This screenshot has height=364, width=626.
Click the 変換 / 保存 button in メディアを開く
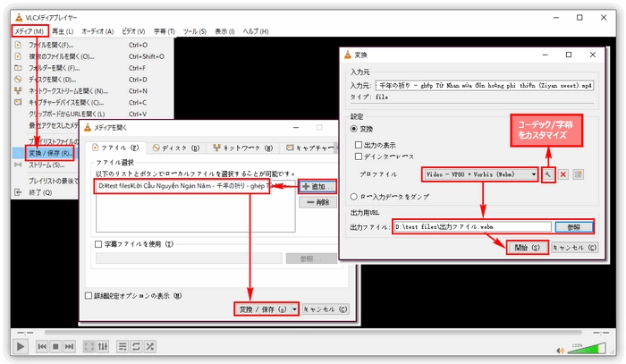263,309
